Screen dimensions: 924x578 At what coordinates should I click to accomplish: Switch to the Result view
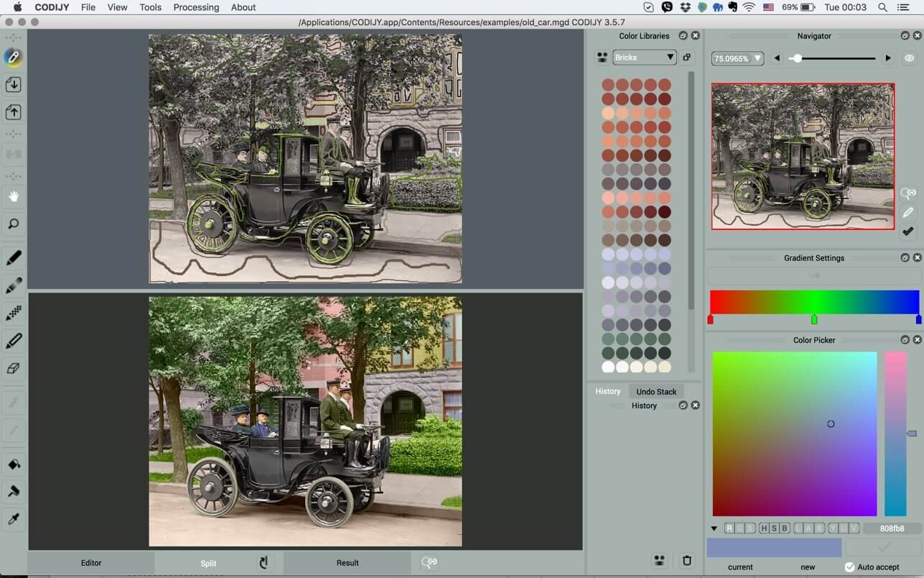coord(347,563)
